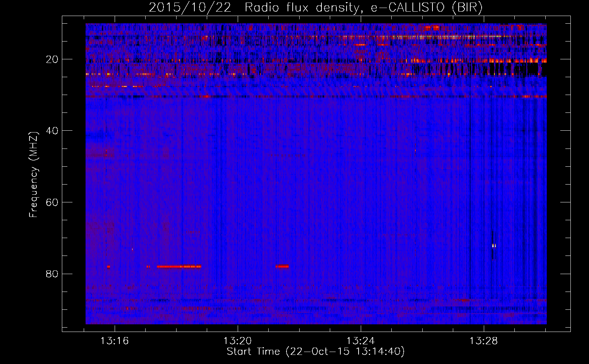Click the short red bar after 13:21 near 78 MHz
The image size is (589, 364).
pyautogui.click(x=282, y=266)
